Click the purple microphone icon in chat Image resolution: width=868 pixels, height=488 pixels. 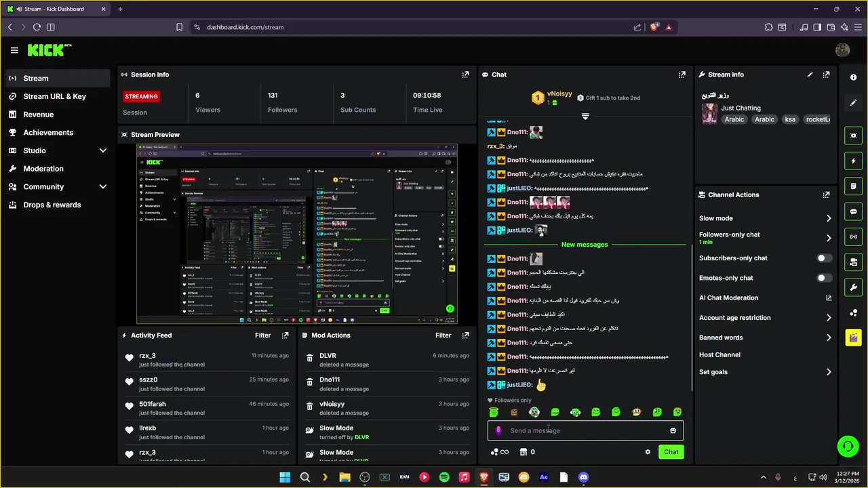coord(498,430)
